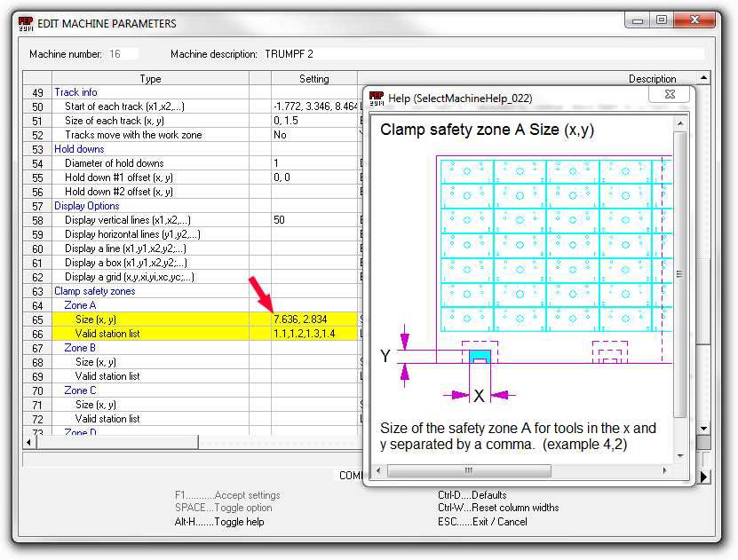Click the Setting column header
This screenshot has width=738, height=560.
313,79
